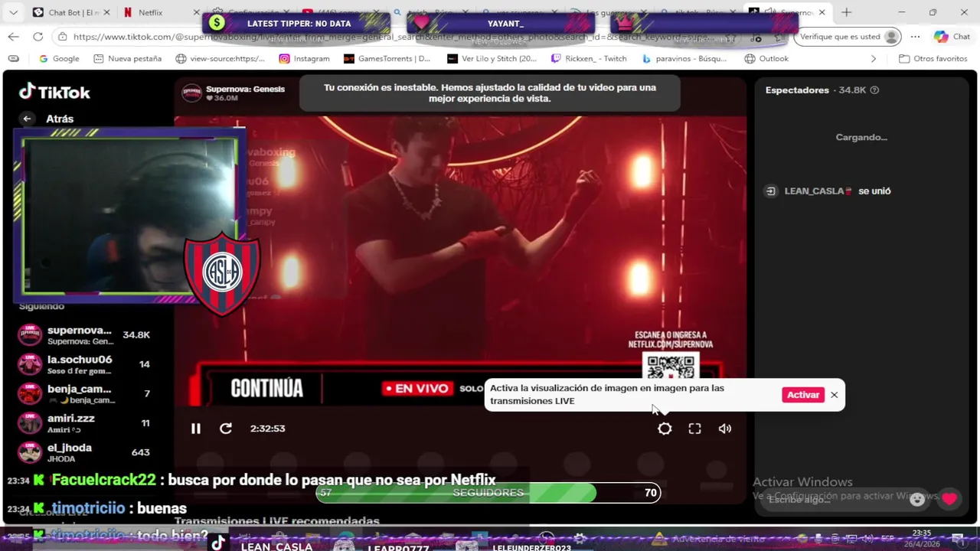The height and width of the screenshot is (551, 980).
Task: Send a heart like
Action: (x=949, y=499)
